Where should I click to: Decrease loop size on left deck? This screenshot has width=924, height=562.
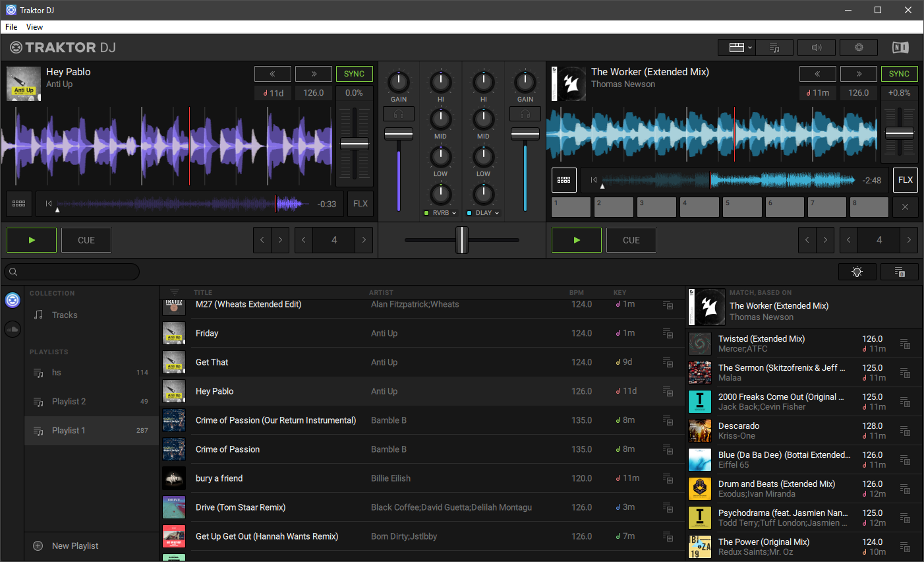[304, 240]
